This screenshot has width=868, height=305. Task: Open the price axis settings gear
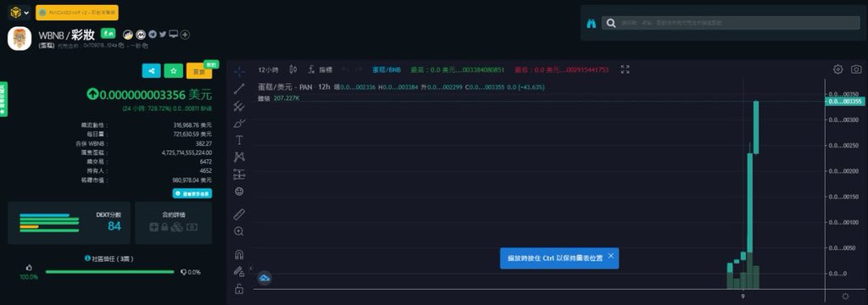[845, 297]
